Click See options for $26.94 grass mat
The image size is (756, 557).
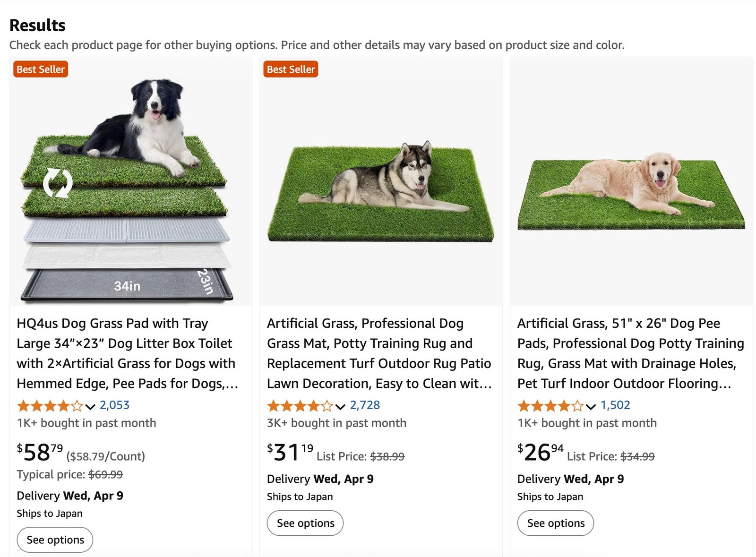556,523
